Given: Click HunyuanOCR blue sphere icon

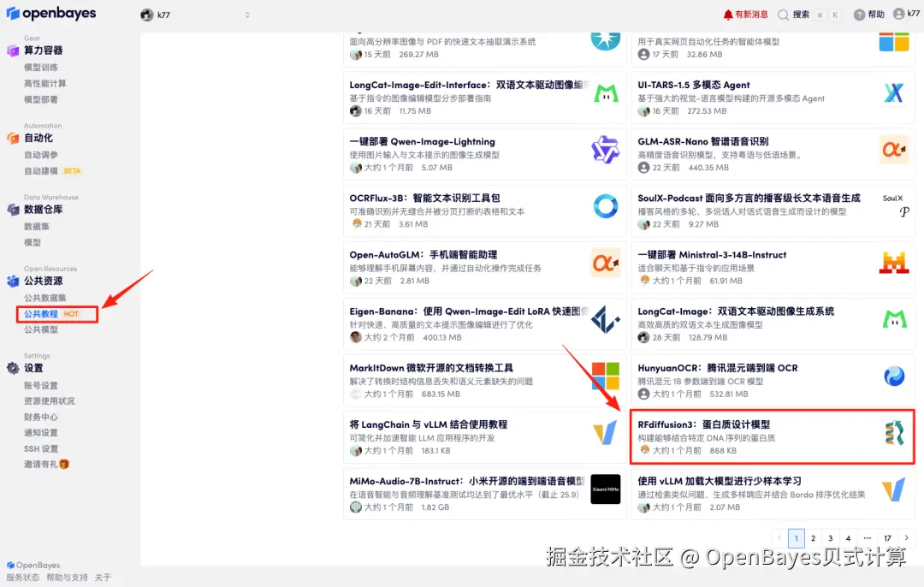Looking at the screenshot, I should [894, 376].
